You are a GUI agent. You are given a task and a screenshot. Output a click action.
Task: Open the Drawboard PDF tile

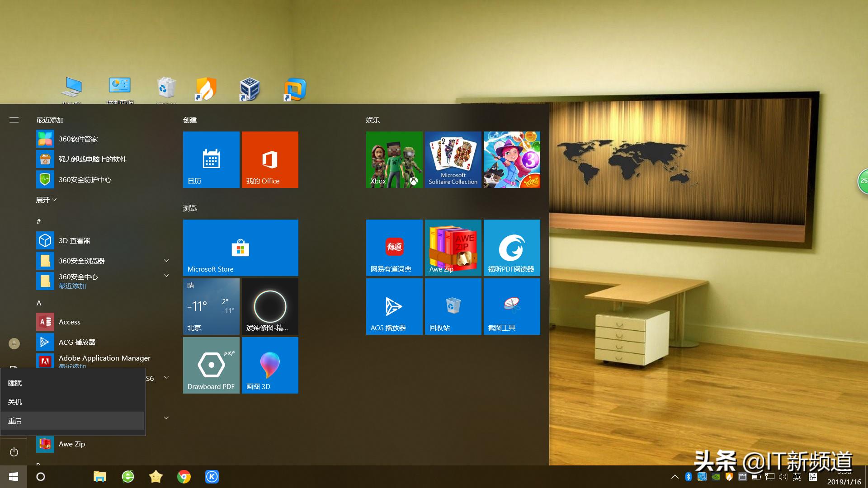(211, 365)
